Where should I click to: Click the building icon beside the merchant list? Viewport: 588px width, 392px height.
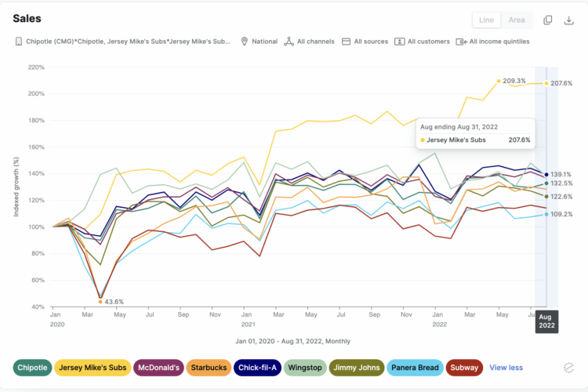(x=18, y=42)
